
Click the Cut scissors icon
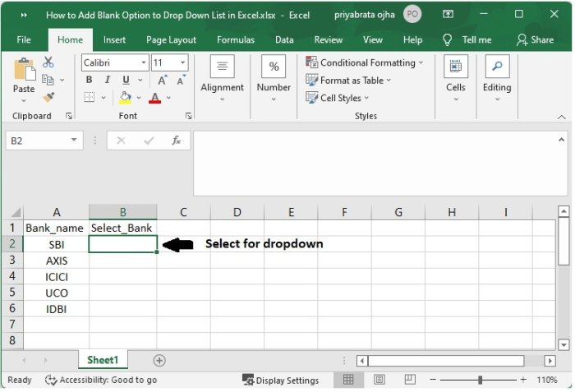(x=48, y=62)
